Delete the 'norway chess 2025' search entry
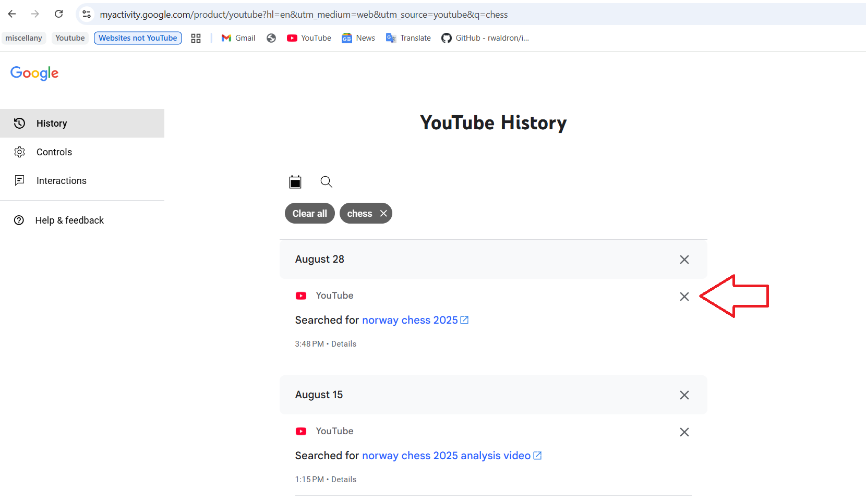Screen dimensions: 866x504 [684, 297]
